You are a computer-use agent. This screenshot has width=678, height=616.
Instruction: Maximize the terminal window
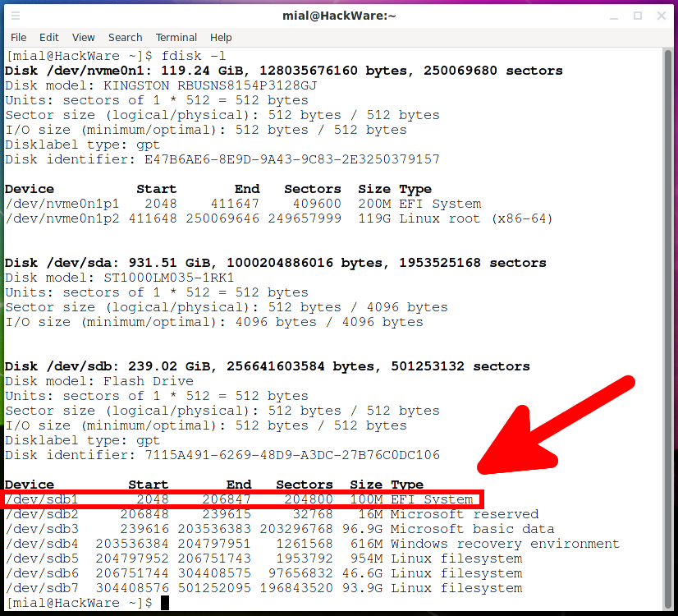click(x=638, y=16)
